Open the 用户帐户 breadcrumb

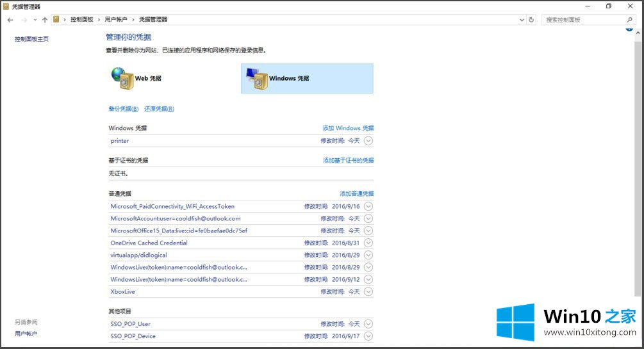116,19
